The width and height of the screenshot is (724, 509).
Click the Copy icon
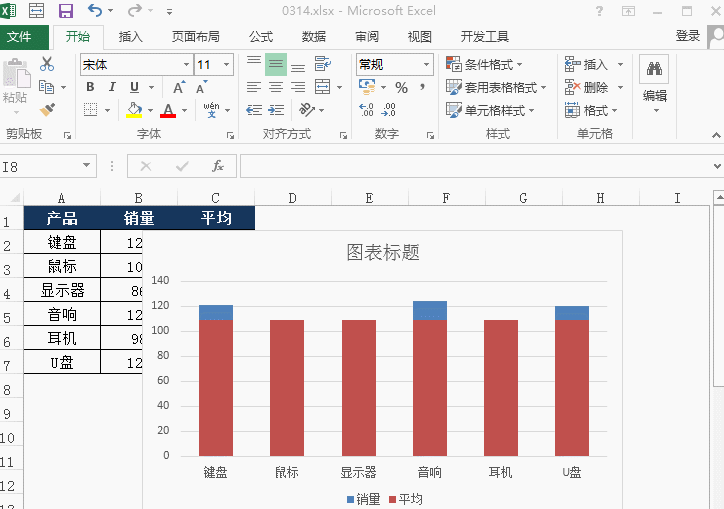[x=46, y=87]
